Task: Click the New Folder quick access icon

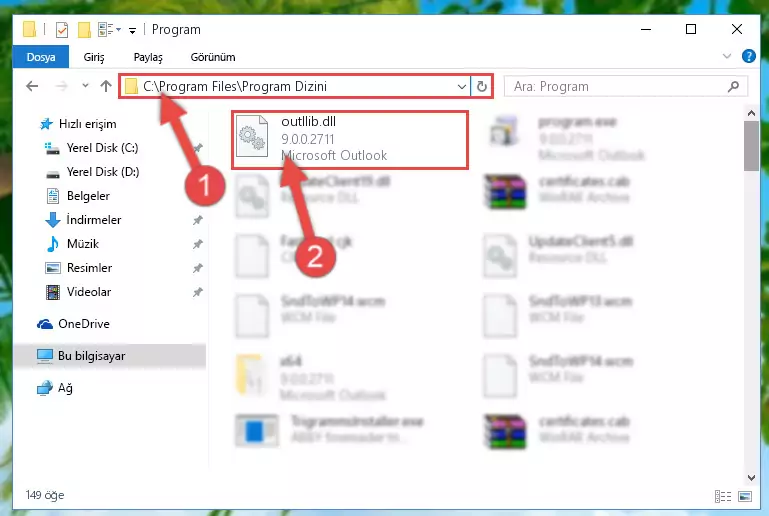Action: pyautogui.click(x=84, y=30)
